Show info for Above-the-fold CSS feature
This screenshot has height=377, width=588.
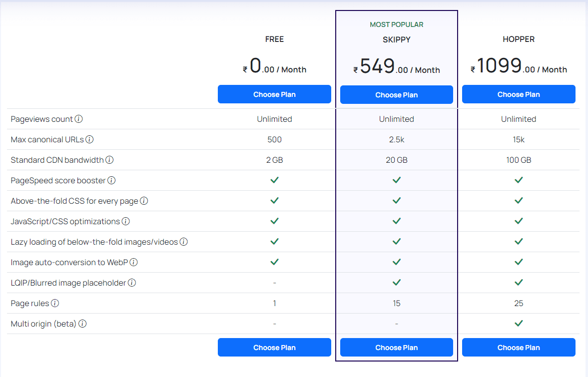[x=144, y=201]
